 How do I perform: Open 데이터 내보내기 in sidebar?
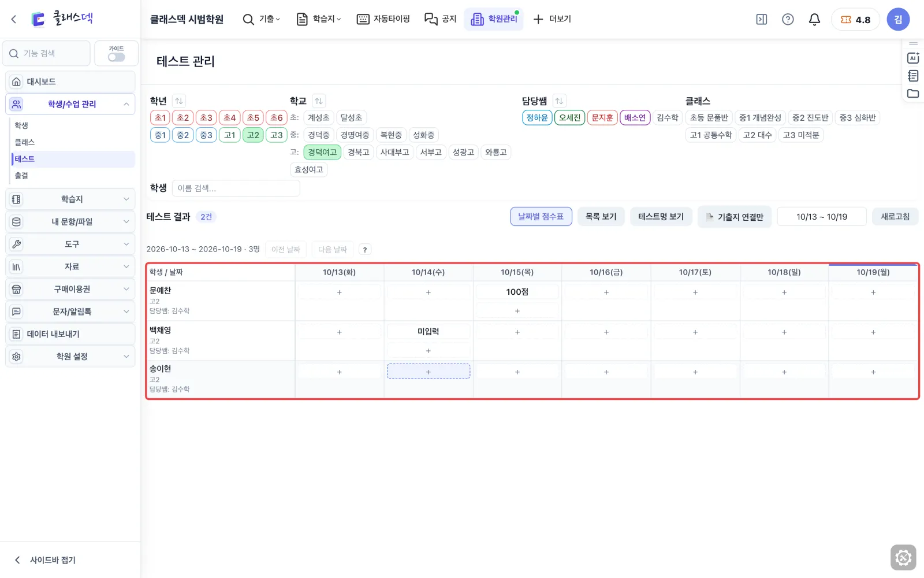point(70,334)
